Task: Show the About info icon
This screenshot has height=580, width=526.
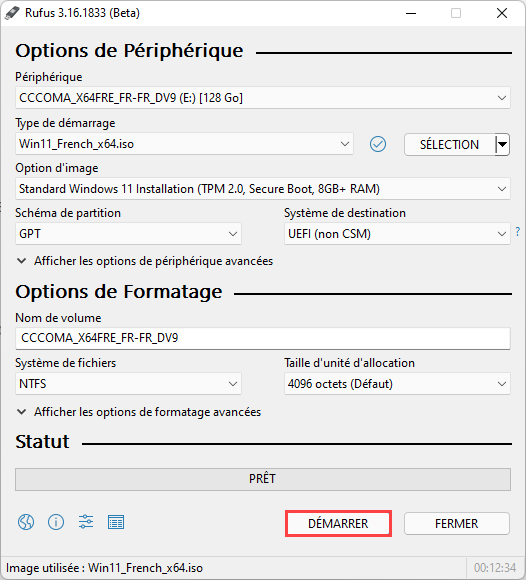Action: (56, 522)
